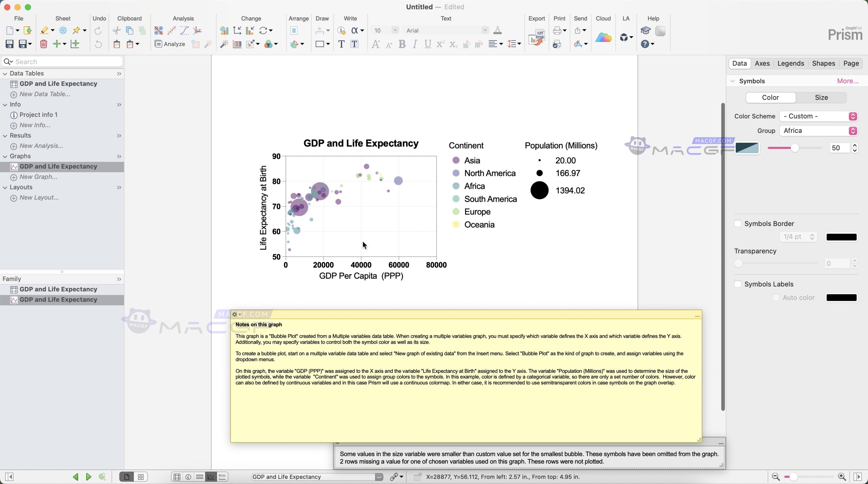
Task: Click the text T write tool
Action: pyautogui.click(x=341, y=44)
